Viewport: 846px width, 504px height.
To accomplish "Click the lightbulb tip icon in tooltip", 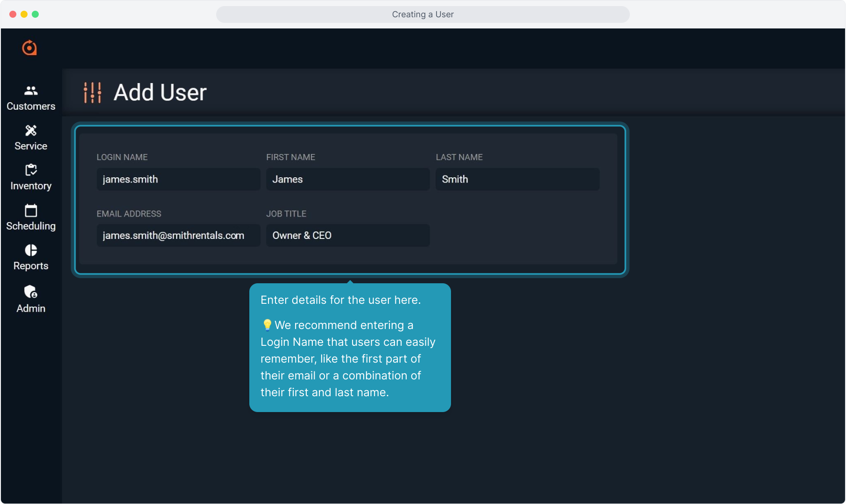I will 267,325.
